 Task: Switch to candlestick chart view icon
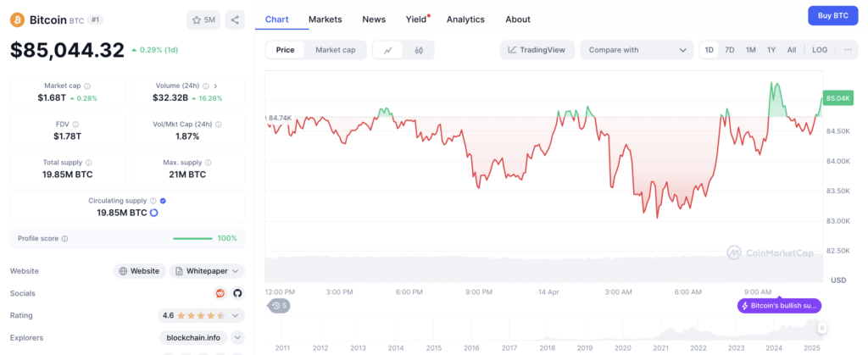pyautogui.click(x=419, y=50)
